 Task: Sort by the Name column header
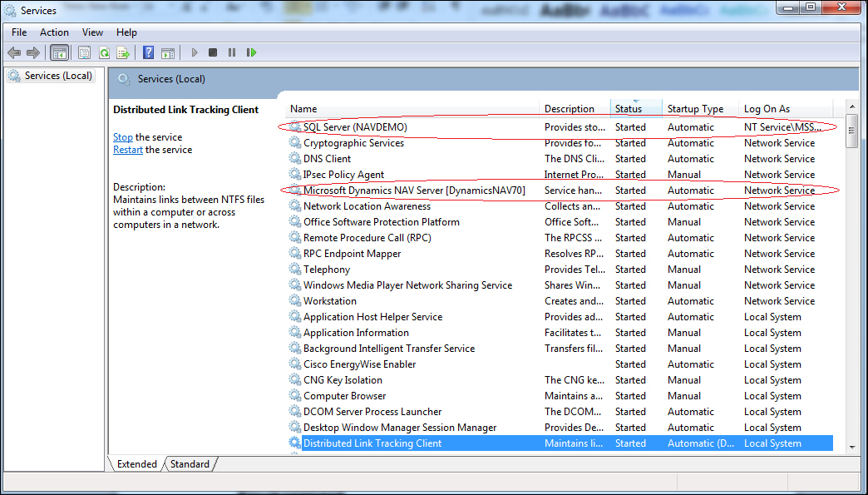tap(413, 108)
